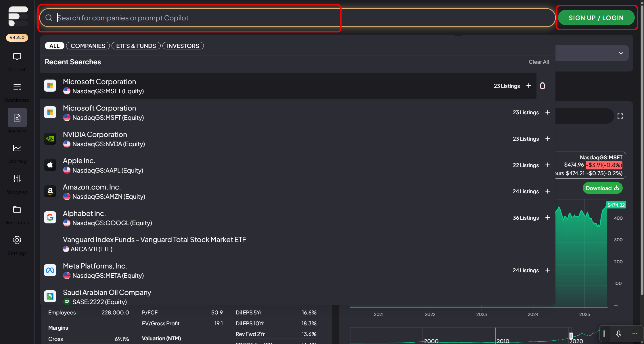Click the Saudi Aramco logo
The height and width of the screenshot is (344, 644).
(x=50, y=296)
